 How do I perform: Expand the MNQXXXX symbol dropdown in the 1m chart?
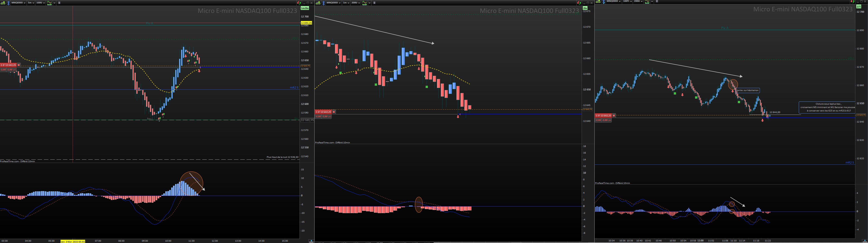(334, 3)
